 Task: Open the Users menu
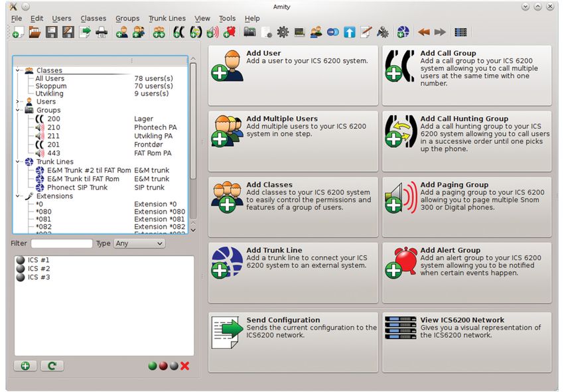tap(62, 19)
